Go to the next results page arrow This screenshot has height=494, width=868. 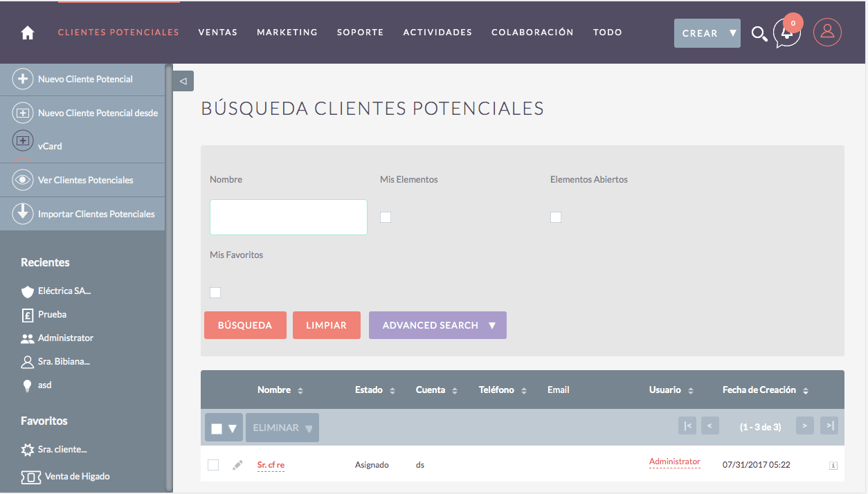point(804,426)
